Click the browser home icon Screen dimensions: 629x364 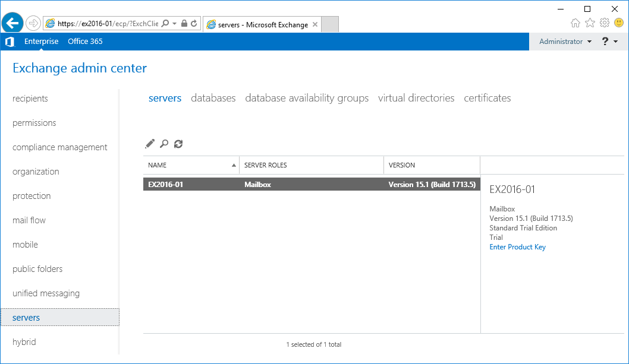click(x=575, y=23)
